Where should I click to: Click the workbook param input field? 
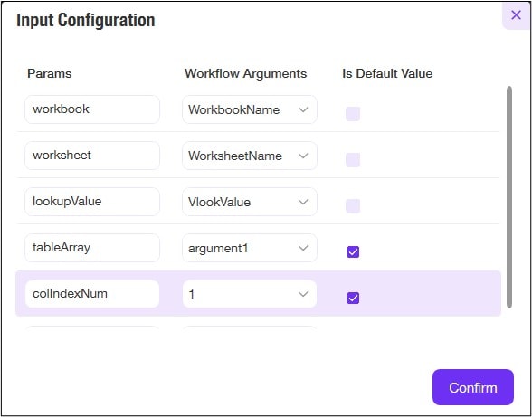tap(92, 109)
